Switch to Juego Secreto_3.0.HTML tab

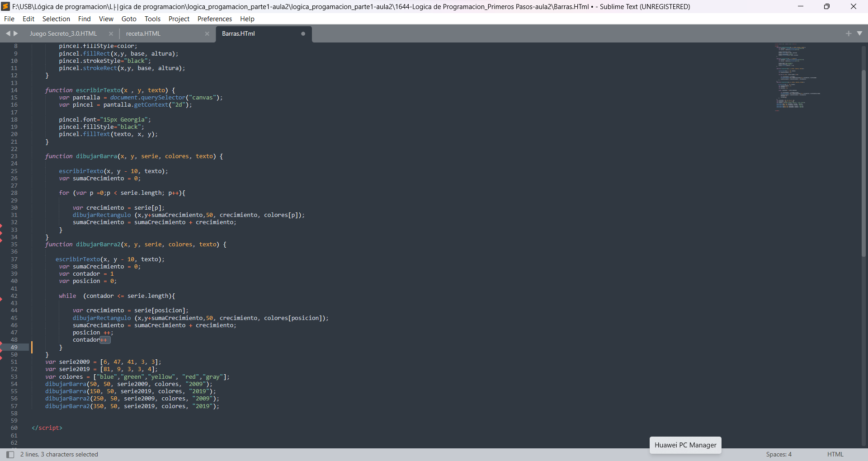pos(63,34)
